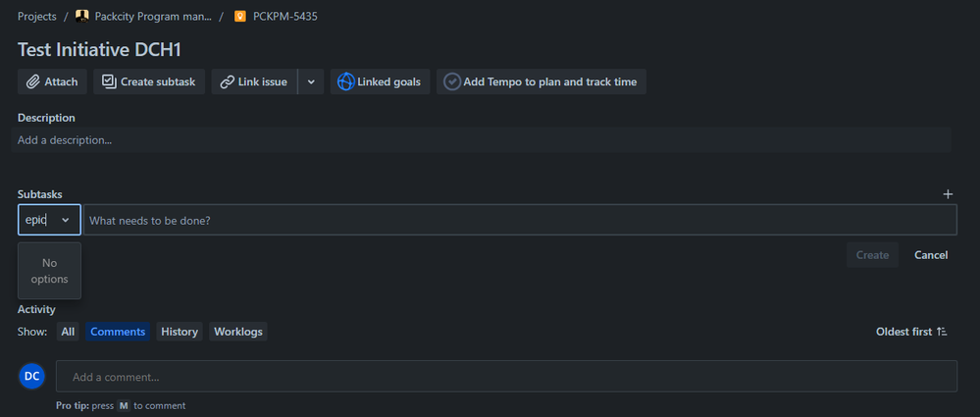Click the Attach paperclip icon

click(33, 81)
